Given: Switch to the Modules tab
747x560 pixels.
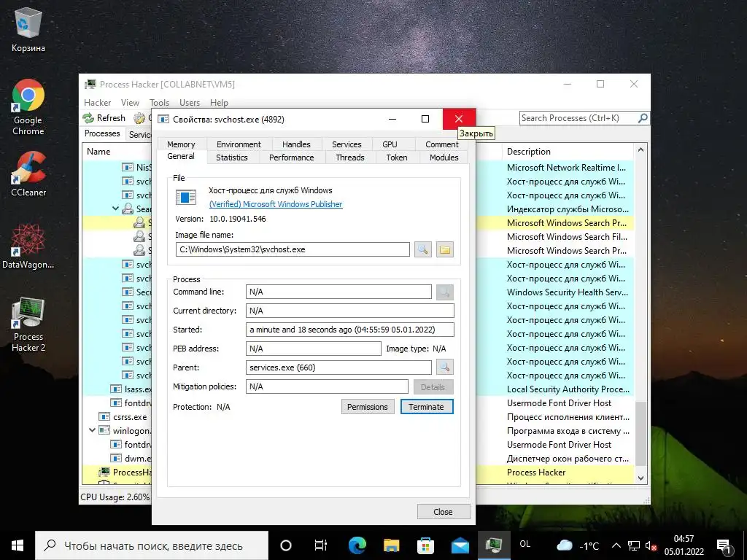Looking at the screenshot, I should (x=444, y=157).
